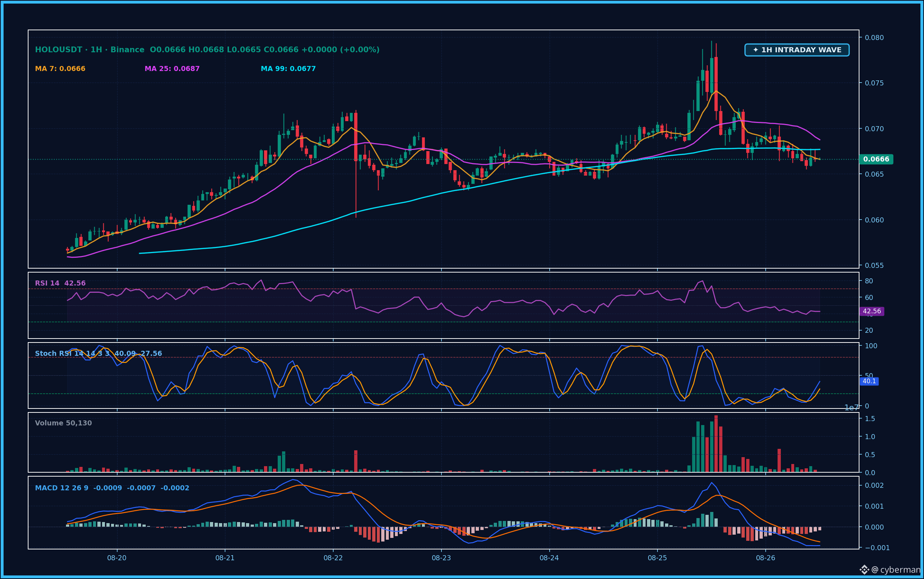Click the MA 25: 0.0687 legend label

coord(172,69)
